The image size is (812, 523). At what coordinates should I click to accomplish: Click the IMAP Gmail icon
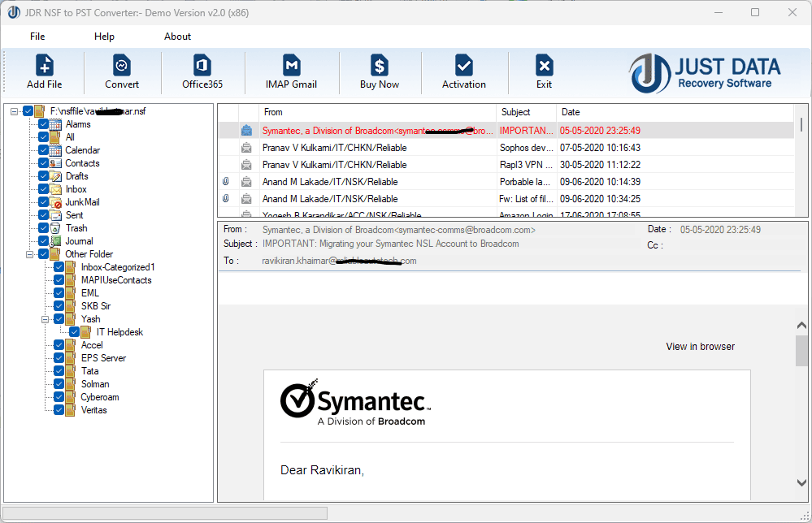click(x=291, y=71)
